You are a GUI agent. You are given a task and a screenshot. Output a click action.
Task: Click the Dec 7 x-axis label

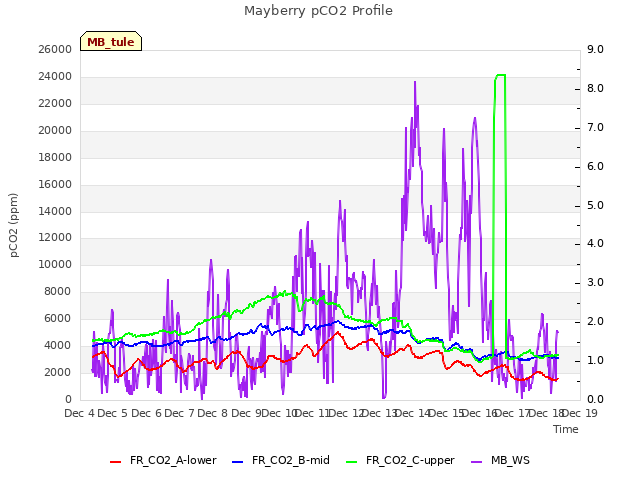179,413
